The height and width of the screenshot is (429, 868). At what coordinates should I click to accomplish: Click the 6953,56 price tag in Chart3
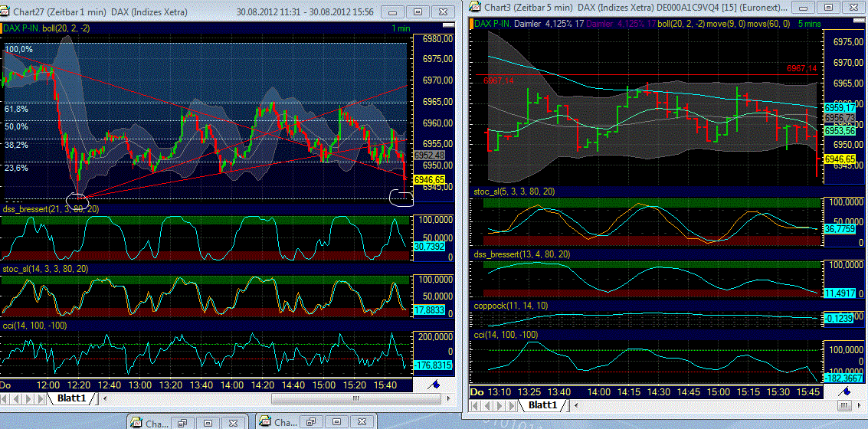(840, 131)
